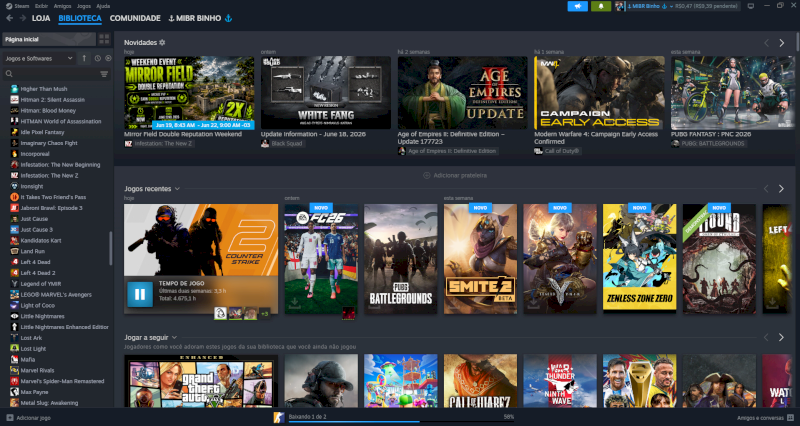Focus the library search input field
Viewport: 800px width, 426px height.
[x=56, y=74]
